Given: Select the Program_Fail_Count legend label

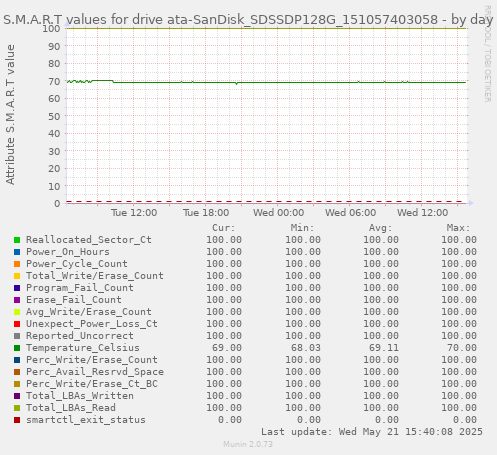Looking at the screenshot, I should pyautogui.click(x=80, y=288).
